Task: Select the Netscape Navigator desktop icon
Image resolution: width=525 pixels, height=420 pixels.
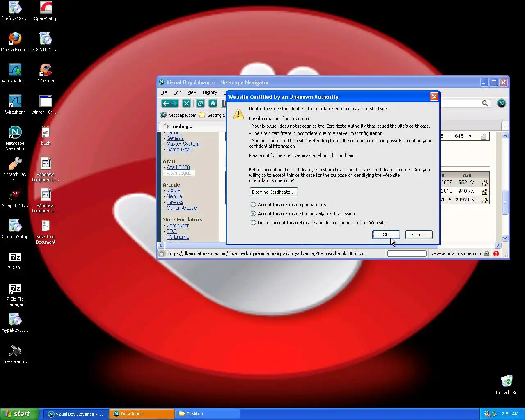Action: tap(15, 138)
